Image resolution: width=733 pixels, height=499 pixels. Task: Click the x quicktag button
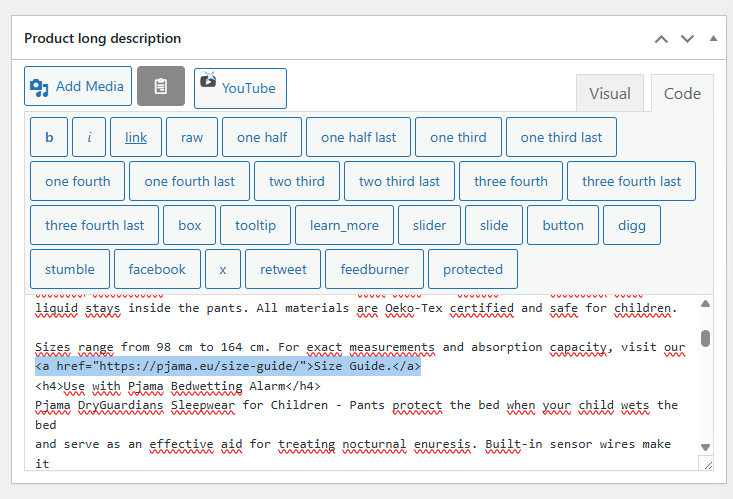223,269
